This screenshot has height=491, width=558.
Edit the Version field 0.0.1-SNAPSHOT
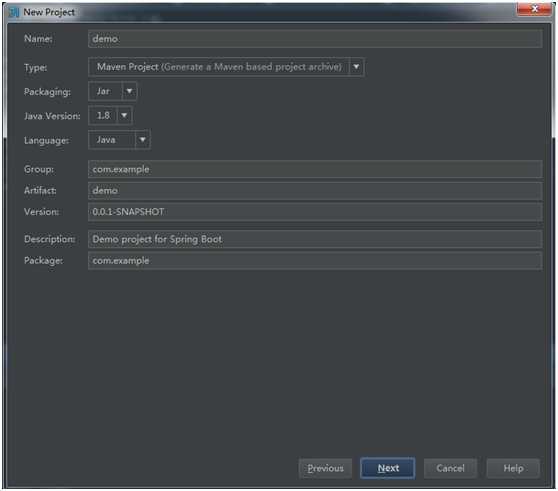[x=315, y=212]
